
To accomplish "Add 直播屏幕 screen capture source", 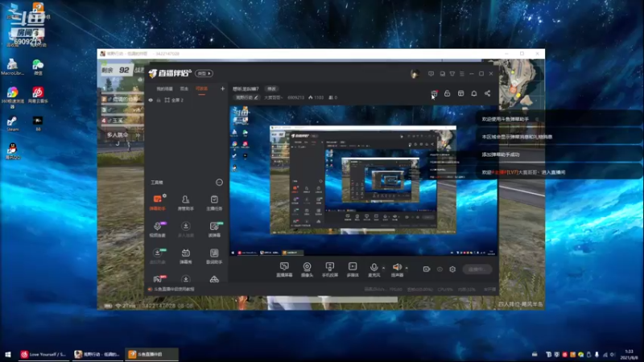I will point(284,269).
